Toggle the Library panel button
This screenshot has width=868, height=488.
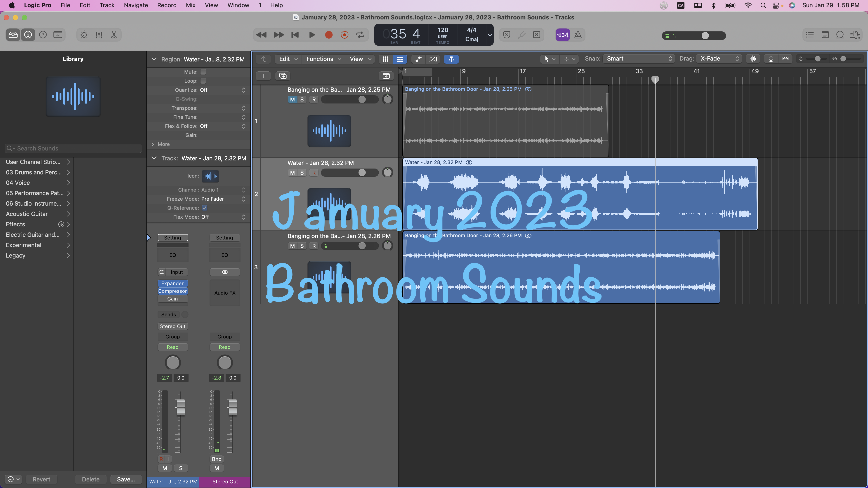tap(13, 35)
